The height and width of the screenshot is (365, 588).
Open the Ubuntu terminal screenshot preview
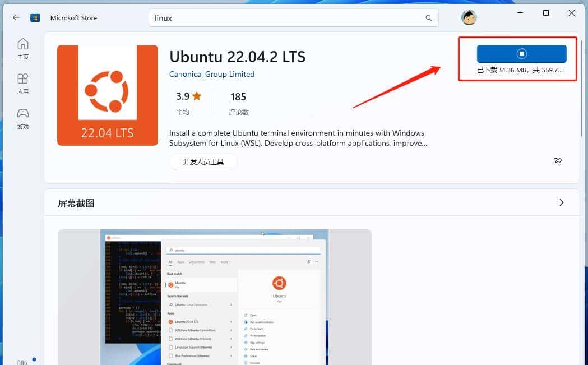coord(214,296)
